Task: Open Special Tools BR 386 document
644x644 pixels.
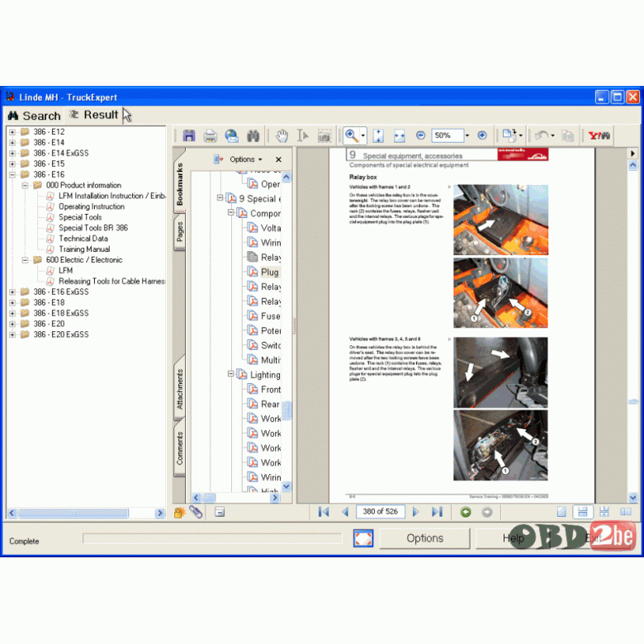Action: (93, 228)
